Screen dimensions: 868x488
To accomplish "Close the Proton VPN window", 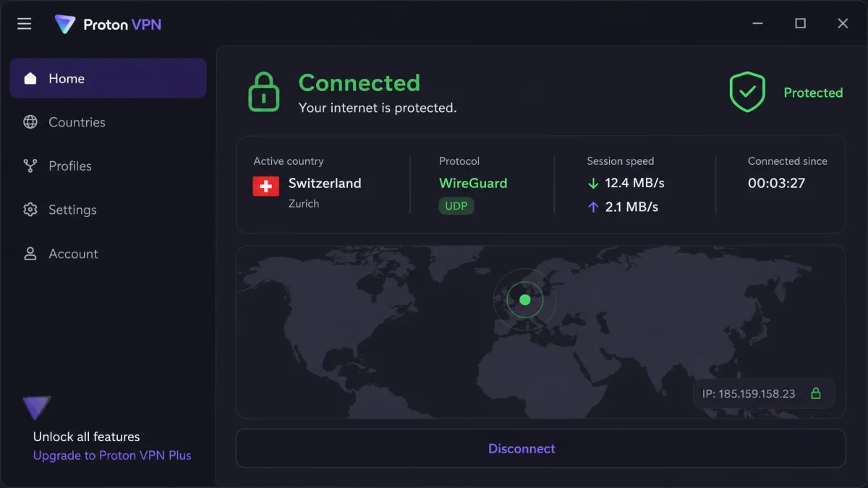I will pyautogui.click(x=843, y=24).
